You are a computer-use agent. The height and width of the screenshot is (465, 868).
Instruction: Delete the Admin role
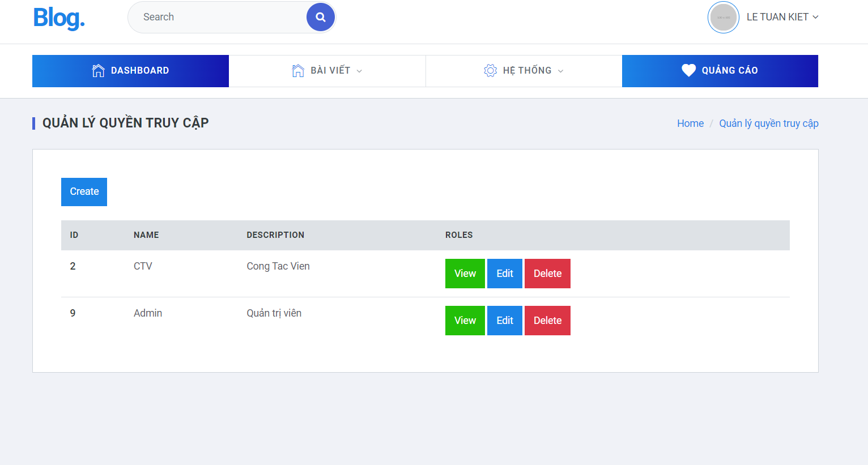click(547, 320)
